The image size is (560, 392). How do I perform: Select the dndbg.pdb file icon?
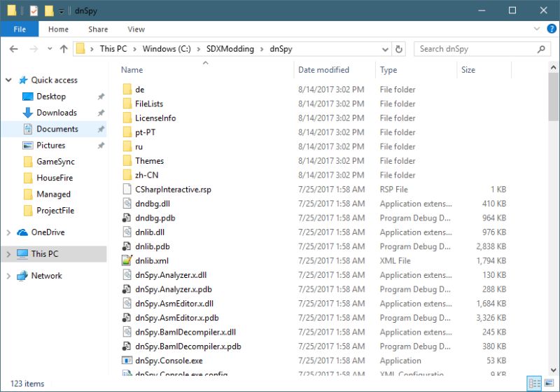click(x=127, y=218)
